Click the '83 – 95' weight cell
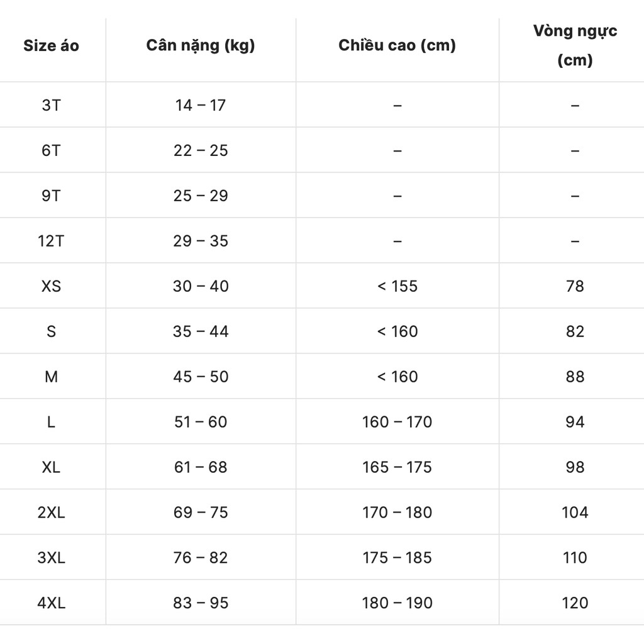 point(201,602)
